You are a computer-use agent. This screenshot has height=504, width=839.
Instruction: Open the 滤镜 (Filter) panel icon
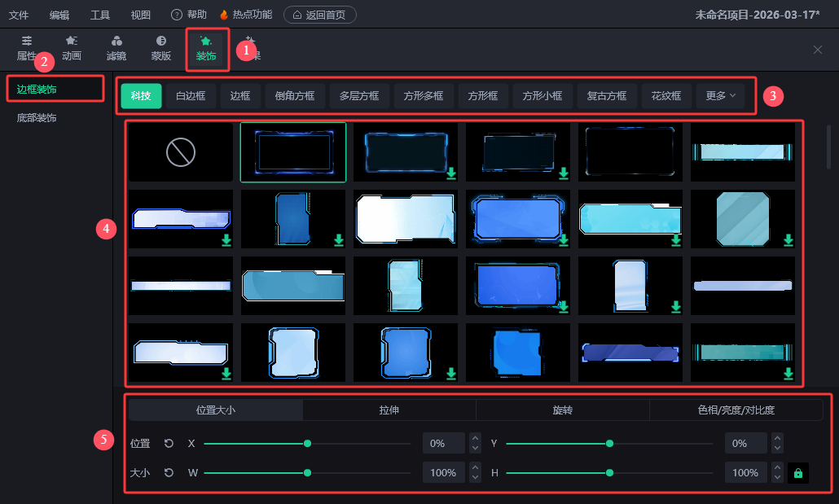pyautogui.click(x=116, y=42)
